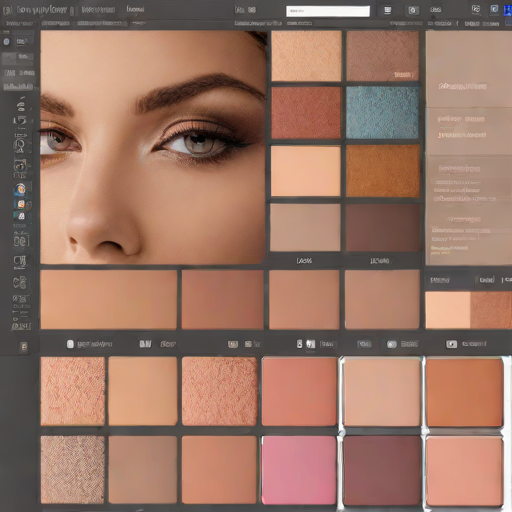Click the orange square icon in left toolbar

[x=21, y=204]
